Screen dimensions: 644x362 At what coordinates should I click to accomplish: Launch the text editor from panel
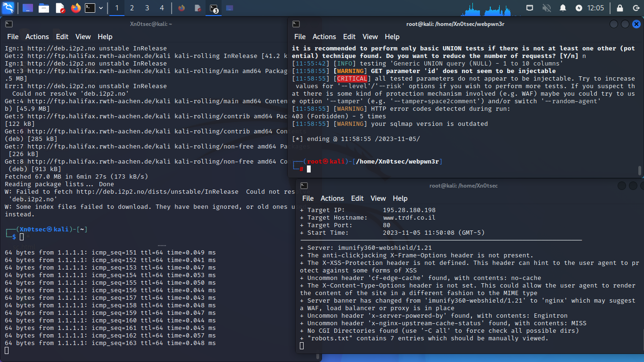(x=60, y=8)
